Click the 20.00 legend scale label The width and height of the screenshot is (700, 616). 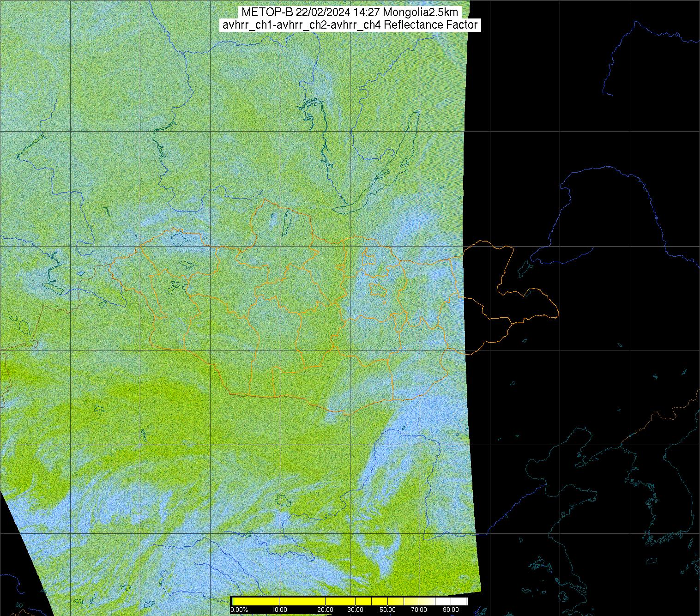(325, 610)
